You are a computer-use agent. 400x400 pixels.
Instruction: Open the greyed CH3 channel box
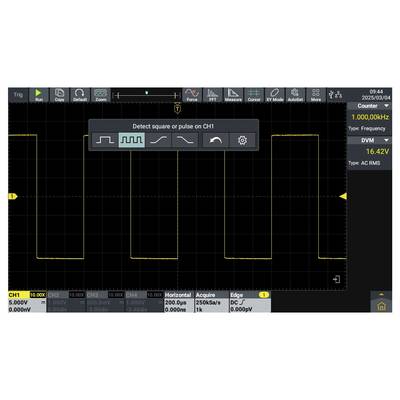point(105,302)
